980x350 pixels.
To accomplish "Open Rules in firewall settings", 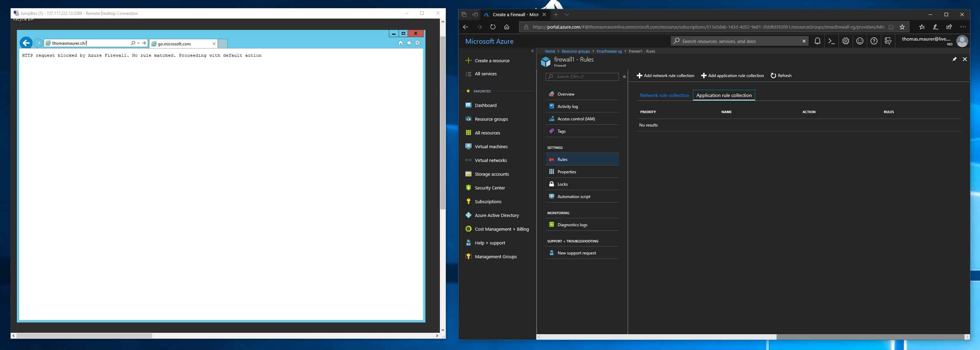I will tap(582, 159).
